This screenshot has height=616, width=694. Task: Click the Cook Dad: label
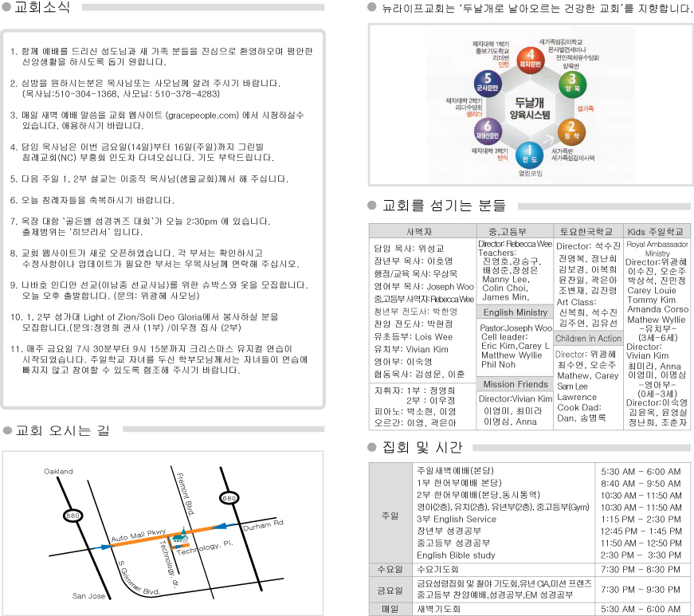tap(579, 407)
